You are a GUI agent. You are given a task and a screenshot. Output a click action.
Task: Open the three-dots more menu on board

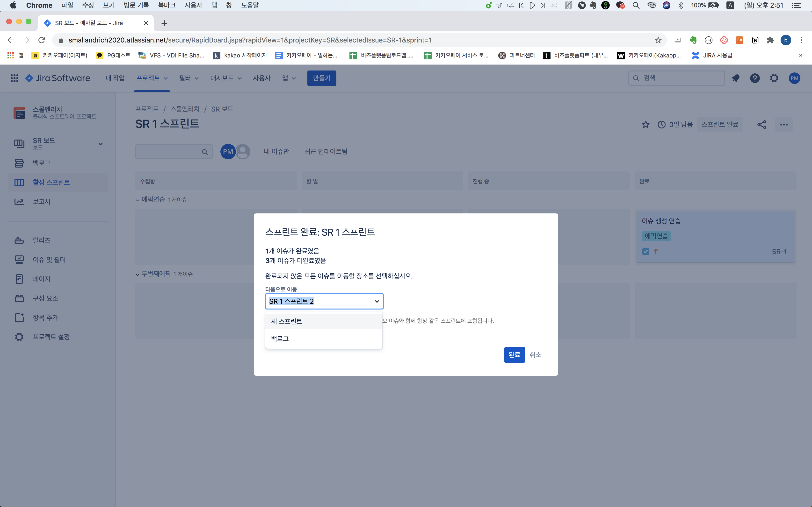(x=784, y=124)
